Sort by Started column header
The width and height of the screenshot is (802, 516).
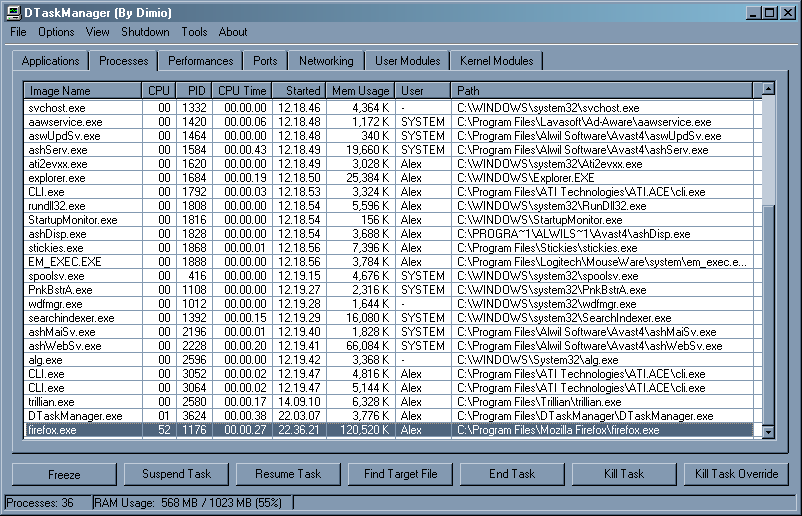pos(299,91)
